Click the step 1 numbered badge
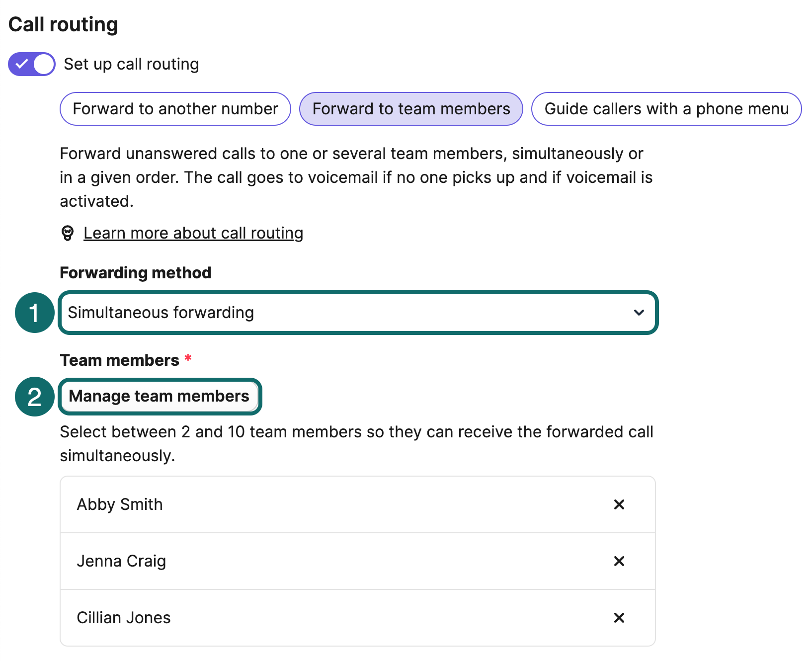This screenshot has width=812, height=661. (x=34, y=313)
